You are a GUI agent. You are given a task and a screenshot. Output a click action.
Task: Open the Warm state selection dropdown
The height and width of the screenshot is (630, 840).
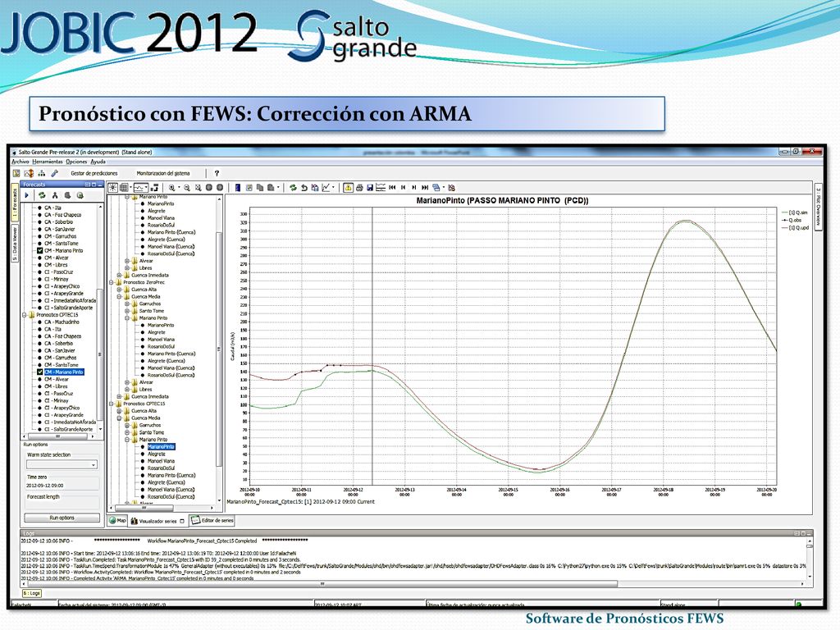(x=62, y=464)
